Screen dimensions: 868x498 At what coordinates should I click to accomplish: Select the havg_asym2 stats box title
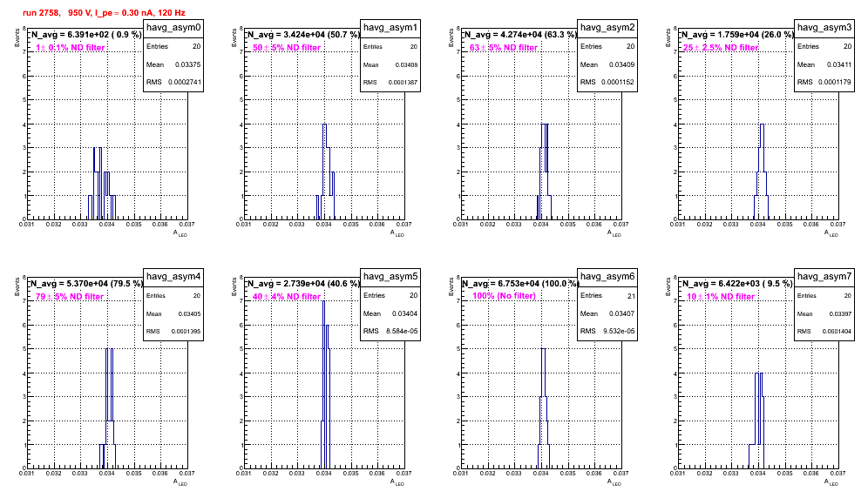[607, 27]
